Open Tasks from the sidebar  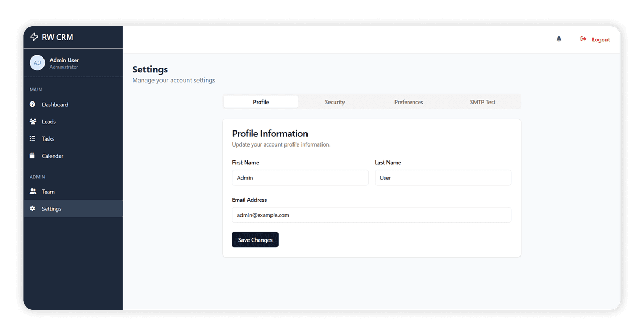(73, 138)
